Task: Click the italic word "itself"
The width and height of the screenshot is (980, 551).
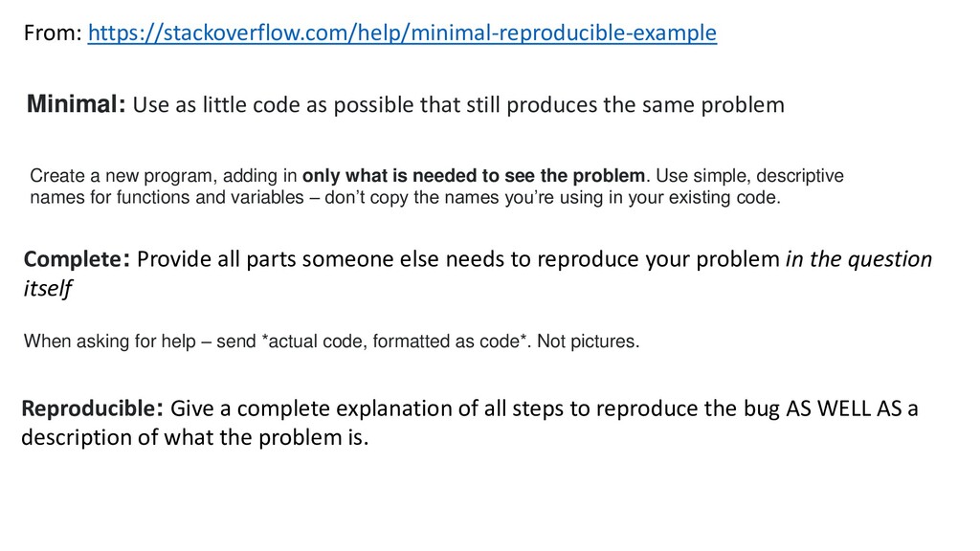Action: tap(48, 288)
